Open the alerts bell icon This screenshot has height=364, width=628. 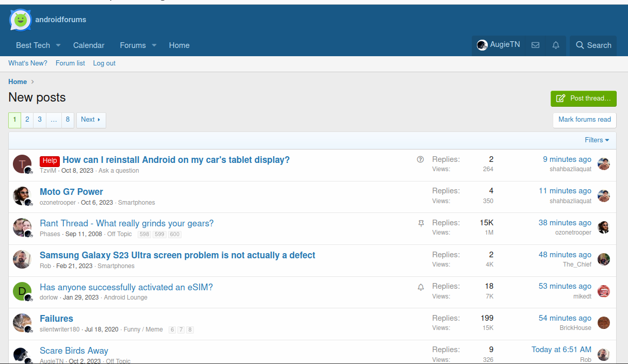coord(556,45)
